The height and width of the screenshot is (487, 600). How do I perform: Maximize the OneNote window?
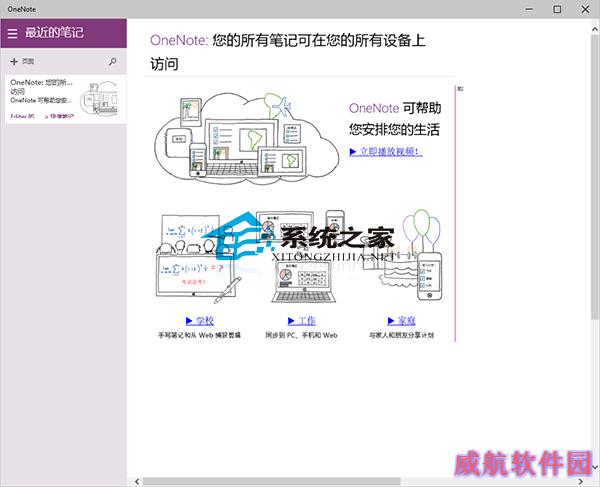click(557, 9)
